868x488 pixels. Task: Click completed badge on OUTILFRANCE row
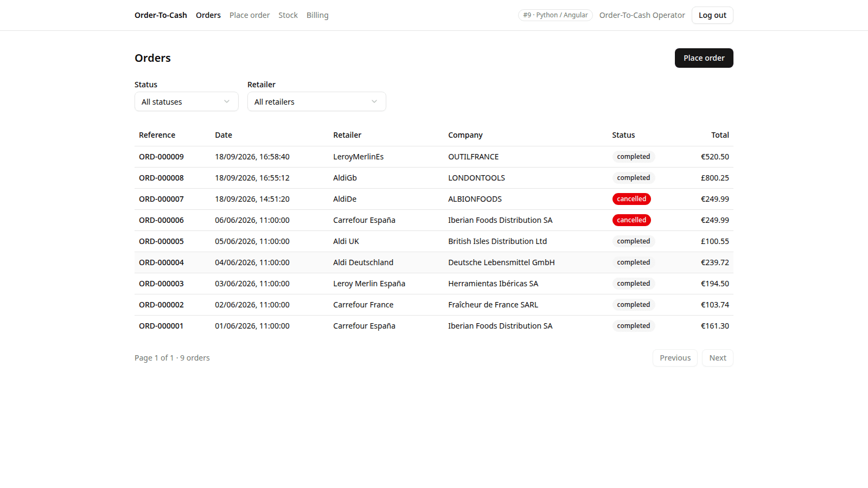[x=633, y=157]
